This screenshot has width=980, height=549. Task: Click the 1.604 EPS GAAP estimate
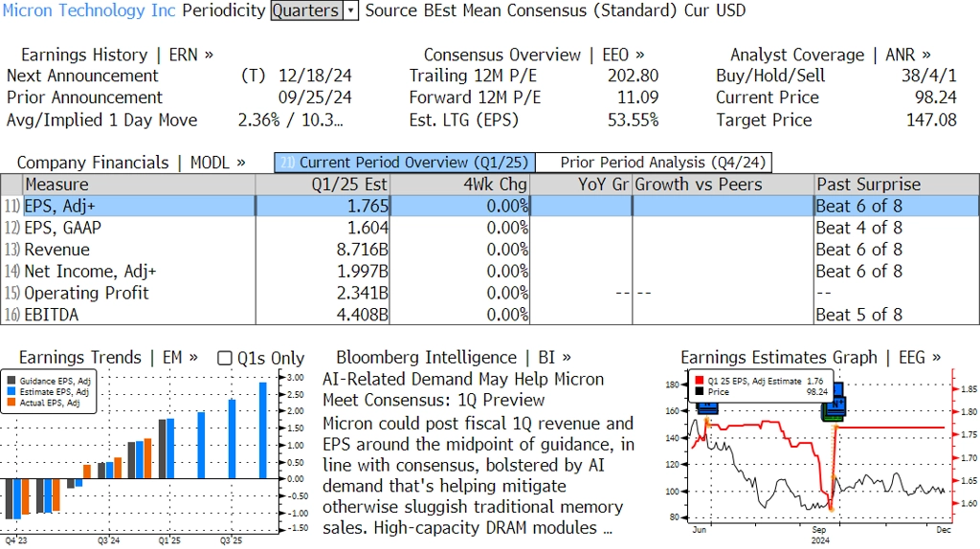(368, 228)
